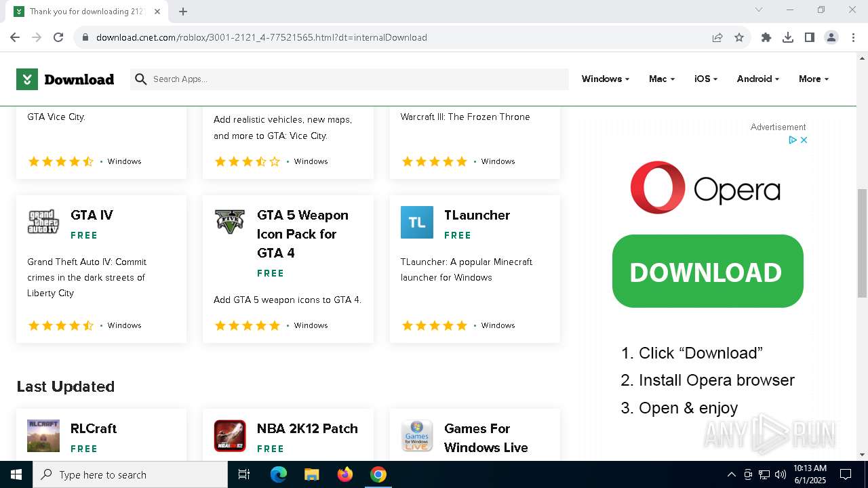Expand the Android platform dropdown
The width and height of the screenshot is (868, 488).
point(758,79)
